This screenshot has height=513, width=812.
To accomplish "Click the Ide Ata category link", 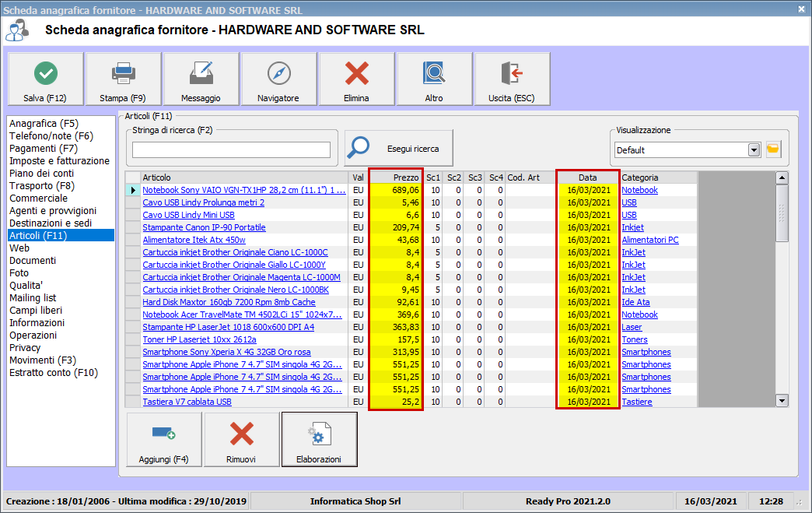I will pyautogui.click(x=635, y=302).
